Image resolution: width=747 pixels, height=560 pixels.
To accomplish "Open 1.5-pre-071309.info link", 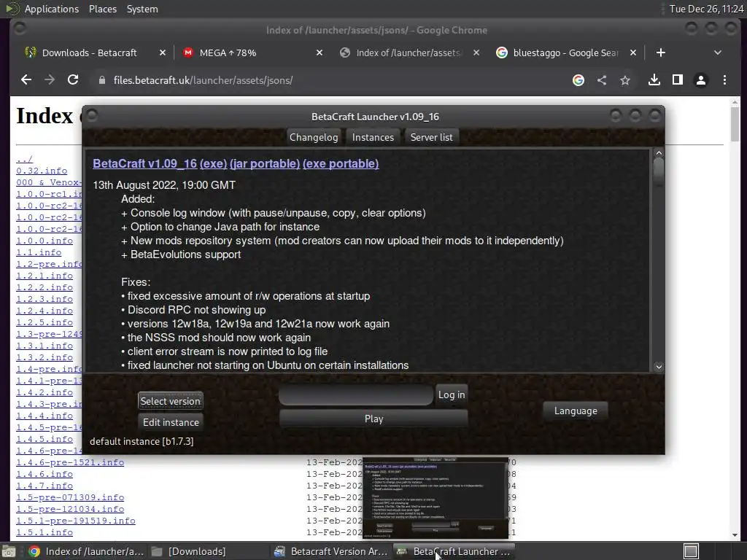I will [x=70, y=497].
